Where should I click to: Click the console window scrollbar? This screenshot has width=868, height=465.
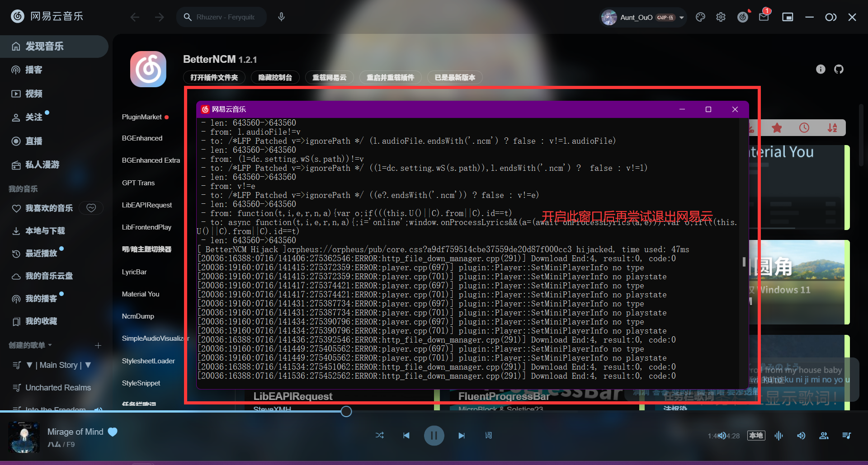click(x=744, y=262)
